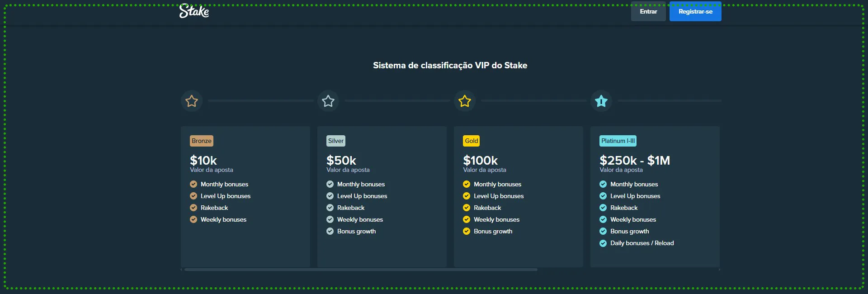Click the horizontal scrollbar below the tier cards
Viewport: 868px width, 294px height.
[x=359, y=269]
